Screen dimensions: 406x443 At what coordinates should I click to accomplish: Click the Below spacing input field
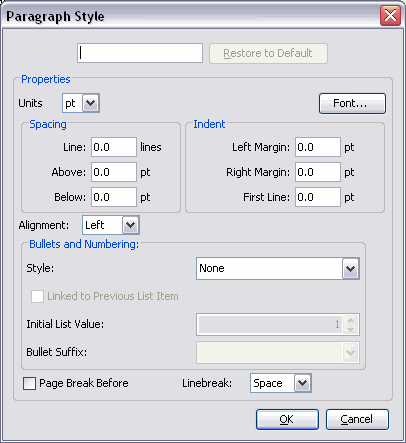[x=114, y=197]
